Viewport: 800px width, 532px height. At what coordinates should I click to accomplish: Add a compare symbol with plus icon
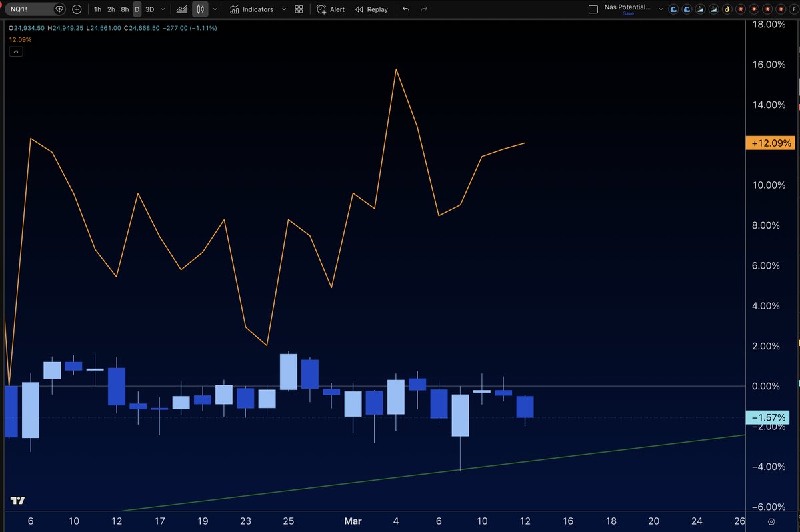(x=77, y=9)
